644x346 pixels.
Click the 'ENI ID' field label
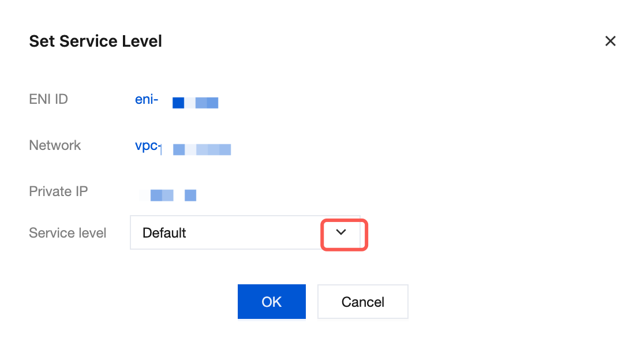pos(48,99)
